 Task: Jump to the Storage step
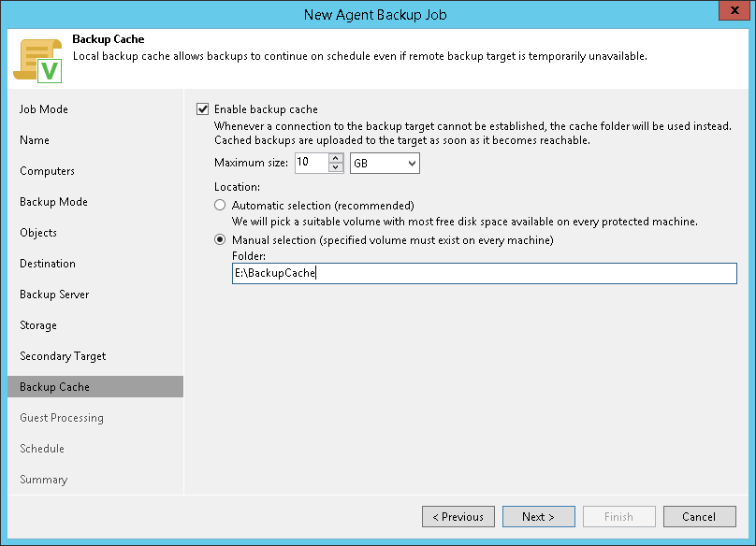click(x=38, y=325)
